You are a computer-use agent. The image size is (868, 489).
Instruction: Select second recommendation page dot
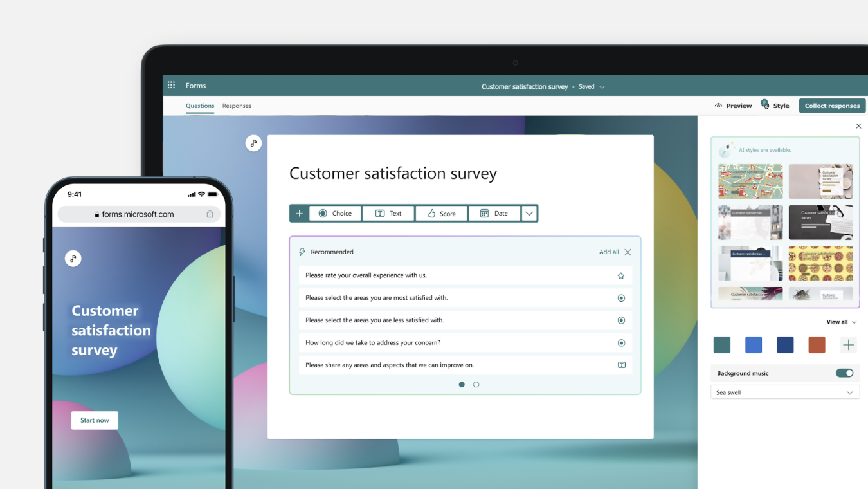pyautogui.click(x=476, y=385)
